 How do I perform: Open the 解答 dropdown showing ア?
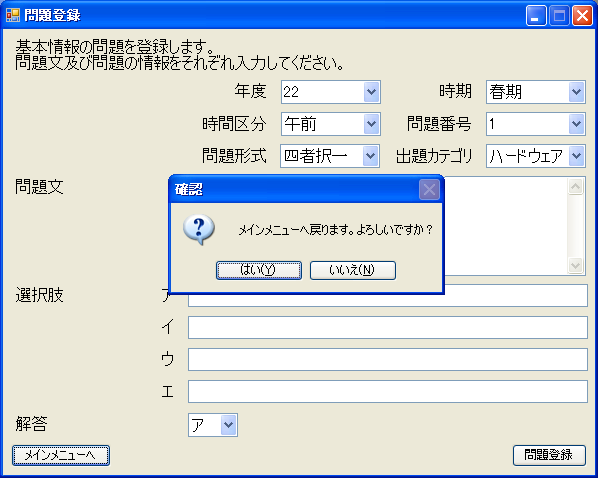213,425
